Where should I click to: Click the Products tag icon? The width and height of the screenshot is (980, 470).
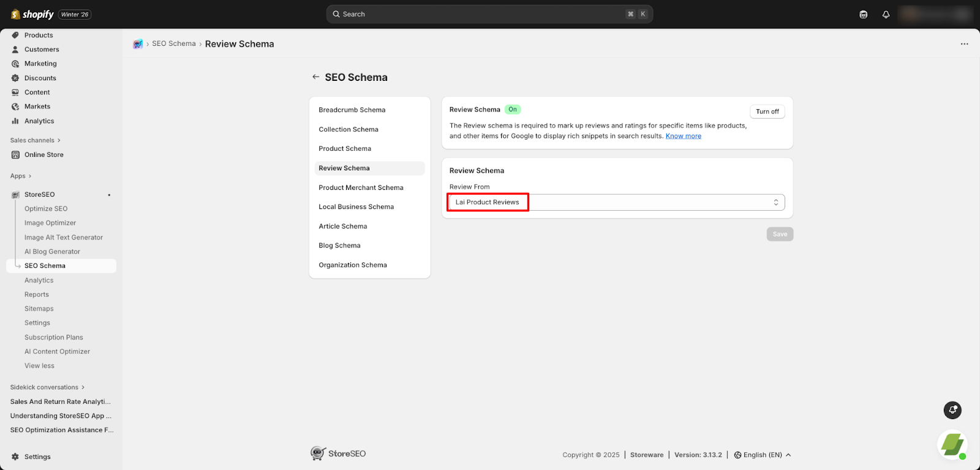15,35
